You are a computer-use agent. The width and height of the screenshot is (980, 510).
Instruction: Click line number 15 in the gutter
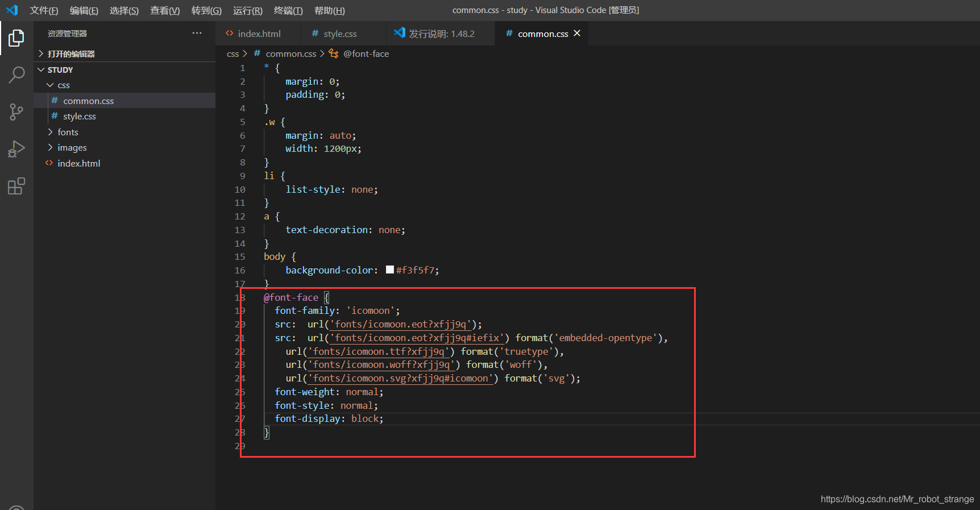(240, 256)
